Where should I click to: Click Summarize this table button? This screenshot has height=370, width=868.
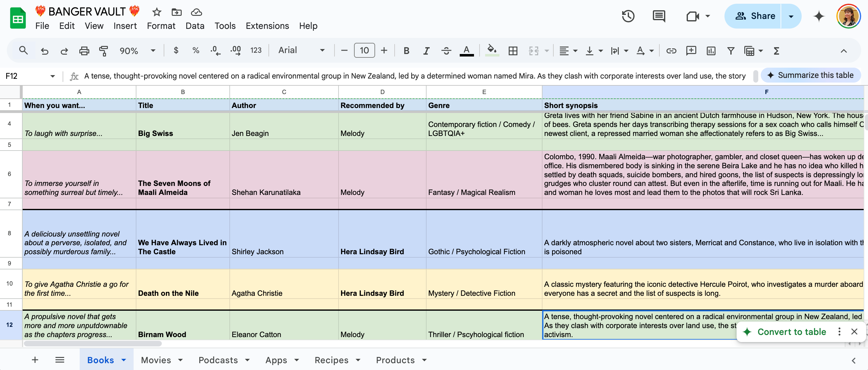[810, 75]
